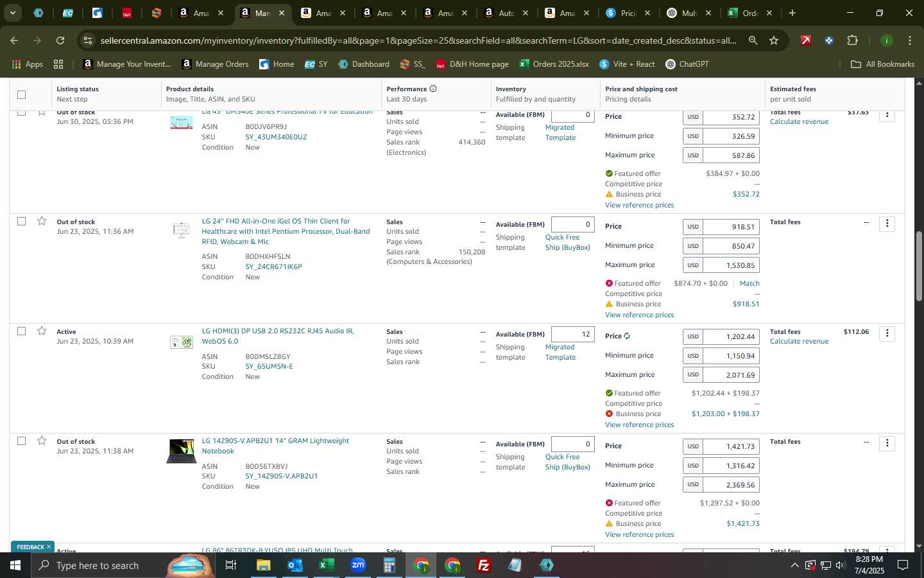Click the zoom magnifier icon in address bar
The width and height of the screenshot is (924, 578).
point(753,40)
